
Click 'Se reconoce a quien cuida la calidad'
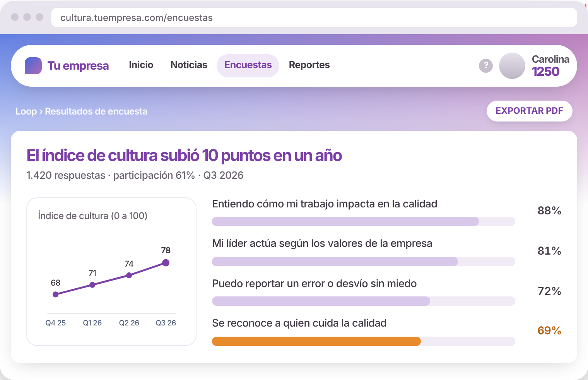(x=299, y=323)
